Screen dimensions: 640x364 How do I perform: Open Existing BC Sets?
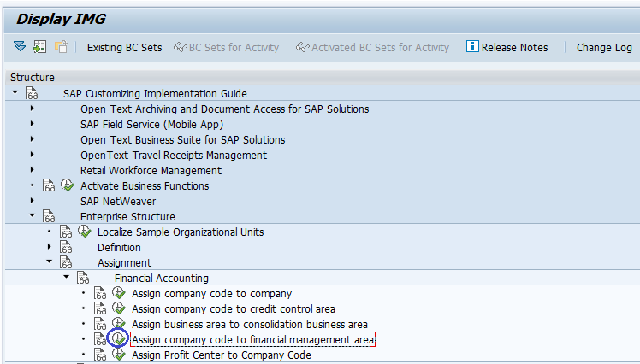(x=124, y=48)
